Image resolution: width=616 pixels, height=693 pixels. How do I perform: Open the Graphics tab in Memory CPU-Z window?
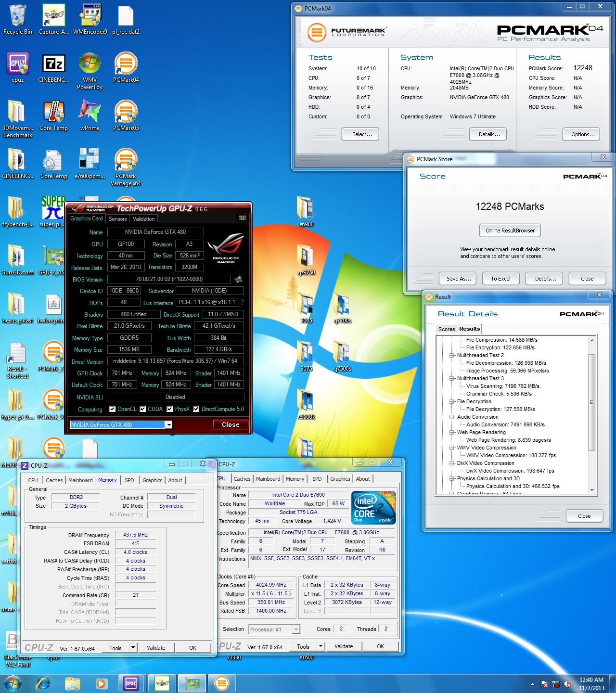[x=153, y=480]
